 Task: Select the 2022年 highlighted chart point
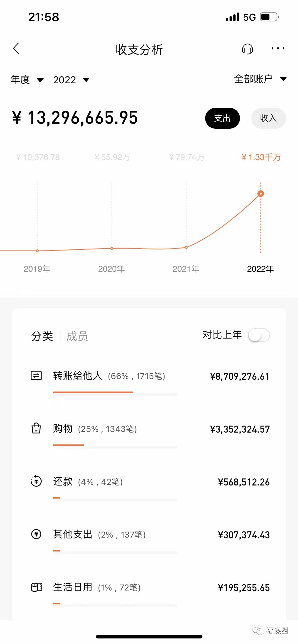click(260, 194)
